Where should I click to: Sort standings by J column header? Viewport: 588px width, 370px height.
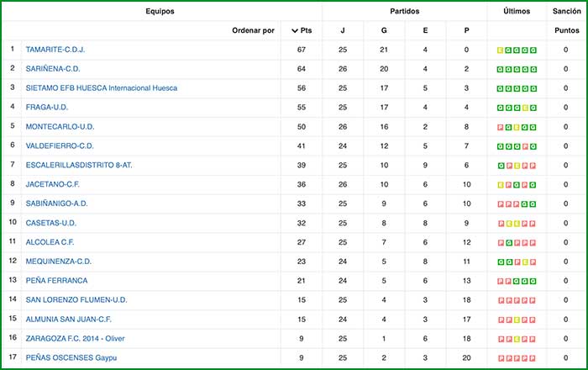click(342, 30)
